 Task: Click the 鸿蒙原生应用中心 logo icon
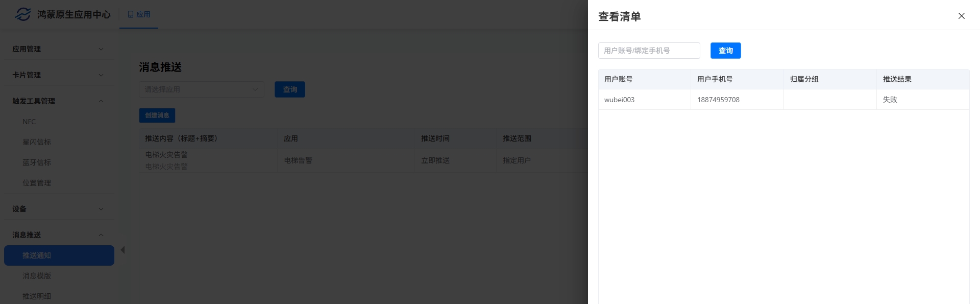pos(23,14)
